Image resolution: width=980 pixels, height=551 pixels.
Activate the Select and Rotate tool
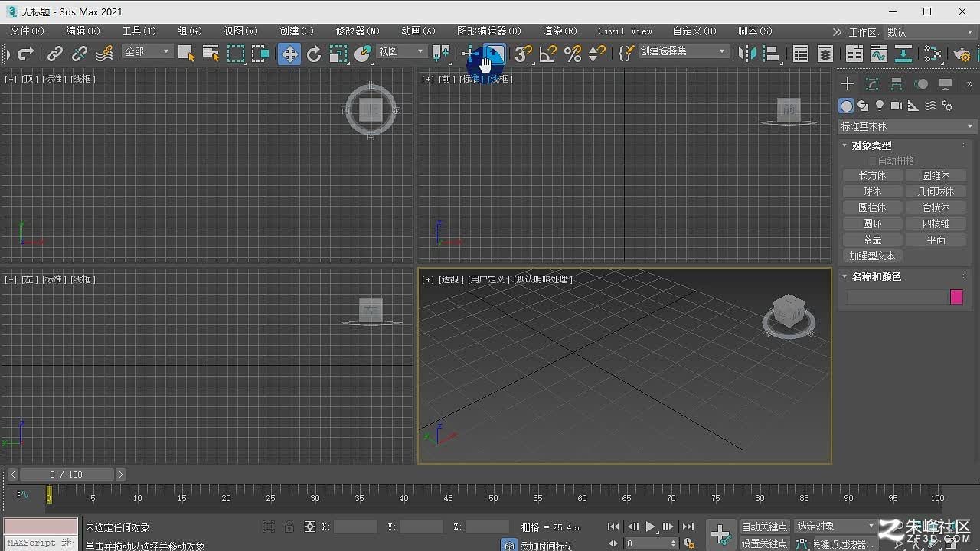pyautogui.click(x=314, y=54)
